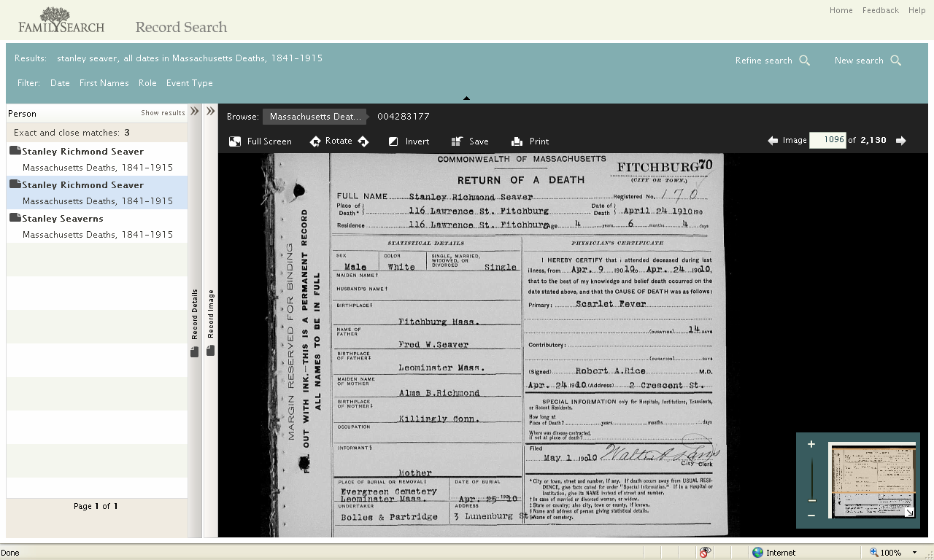Image resolution: width=934 pixels, height=560 pixels.
Task: Click the zoom slider track
Action: pyautogui.click(x=811, y=478)
